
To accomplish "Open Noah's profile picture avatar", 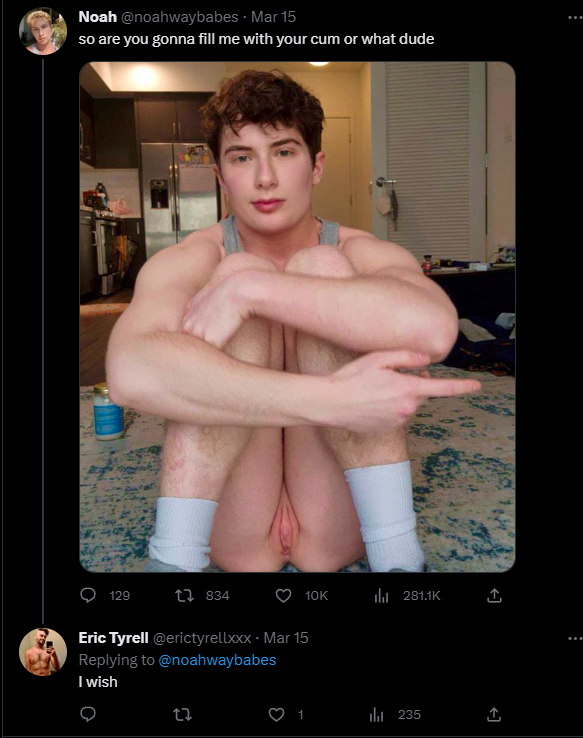I will click(42, 32).
